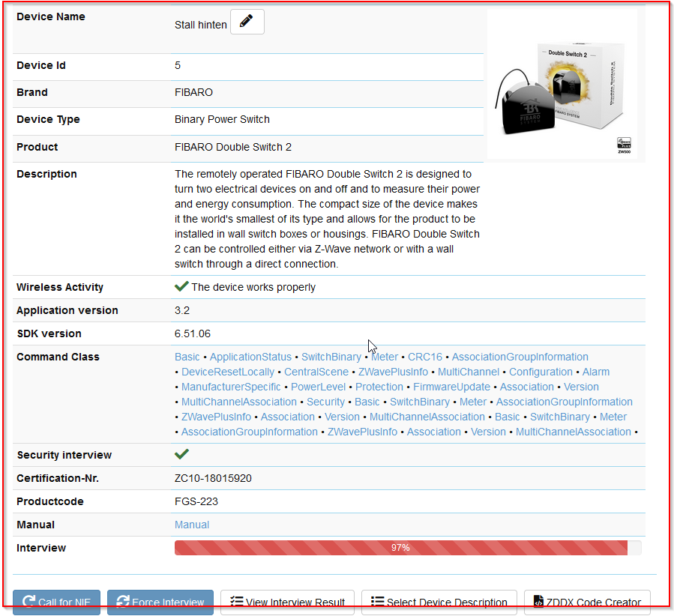The width and height of the screenshot is (674, 616).
Task: Open View Interview Result
Action: (287, 602)
